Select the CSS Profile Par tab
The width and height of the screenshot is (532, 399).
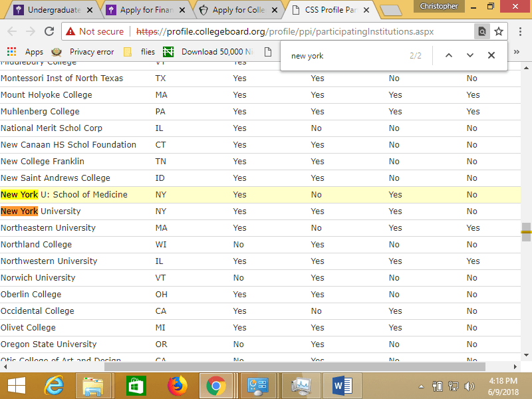(327, 10)
